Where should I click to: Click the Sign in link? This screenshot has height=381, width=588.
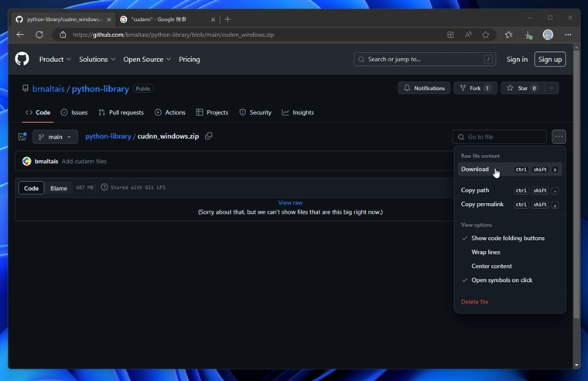[517, 60]
